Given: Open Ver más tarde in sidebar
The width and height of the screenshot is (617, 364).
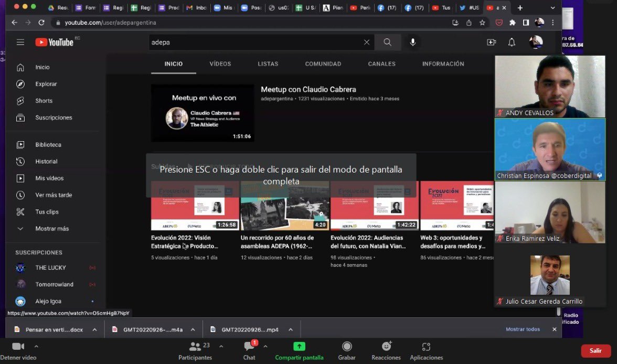Looking at the screenshot, I should 53,195.
